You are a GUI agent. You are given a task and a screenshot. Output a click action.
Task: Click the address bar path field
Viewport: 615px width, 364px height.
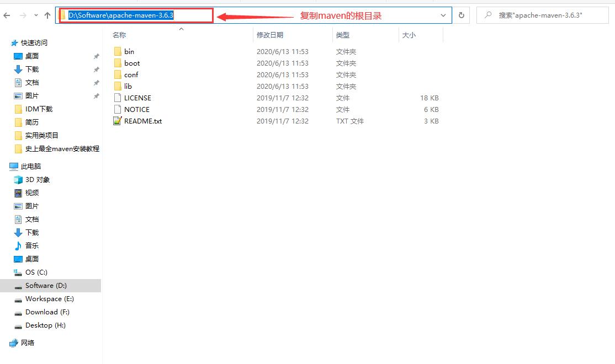(x=253, y=15)
